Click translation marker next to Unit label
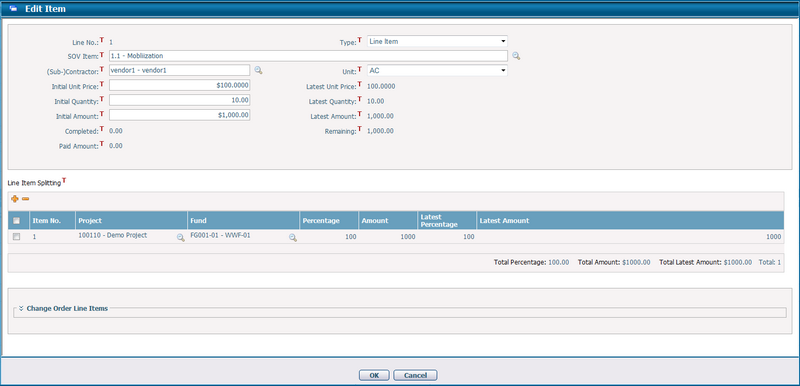 [x=359, y=68]
